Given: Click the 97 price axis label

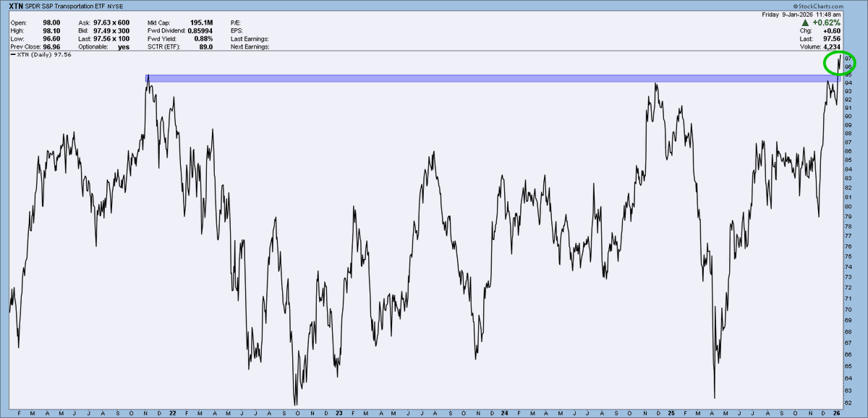Looking at the screenshot, I should pos(848,59).
